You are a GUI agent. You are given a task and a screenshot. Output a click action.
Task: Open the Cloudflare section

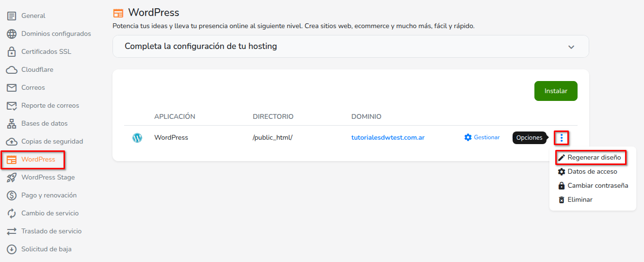(x=37, y=70)
